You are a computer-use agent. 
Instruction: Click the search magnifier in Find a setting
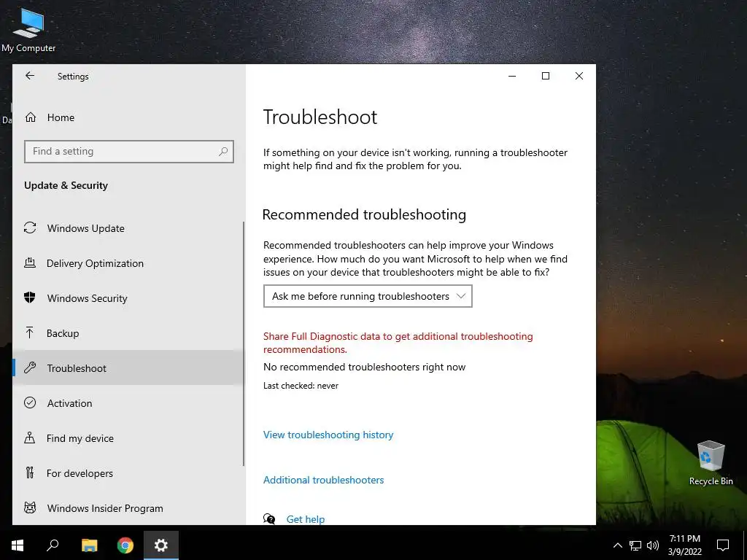[223, 152]
